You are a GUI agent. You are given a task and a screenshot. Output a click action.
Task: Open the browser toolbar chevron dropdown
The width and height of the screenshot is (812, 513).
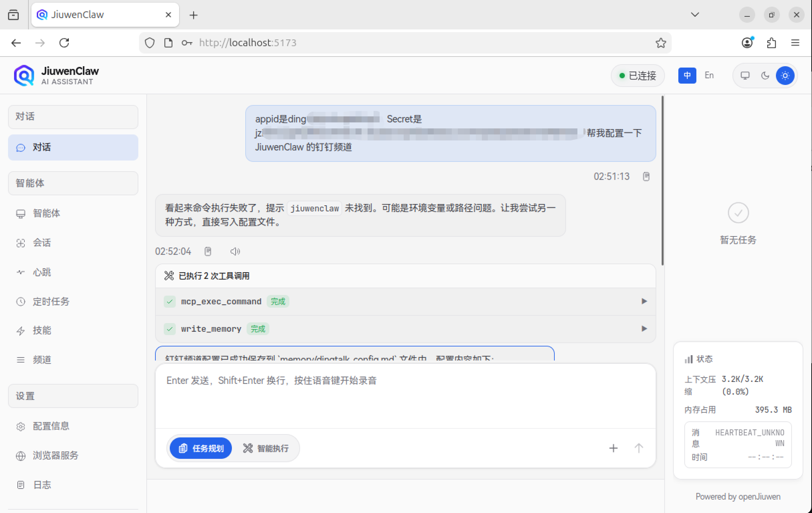coord(695,14)
